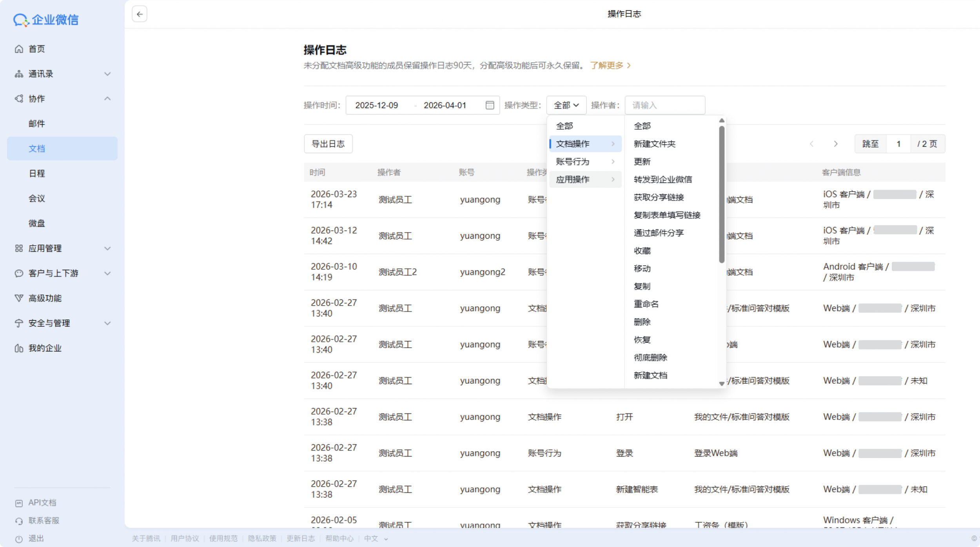Screen dimensions: 980x547
Task: Choose 更新 operation type
Action: (x=642, y=161)
